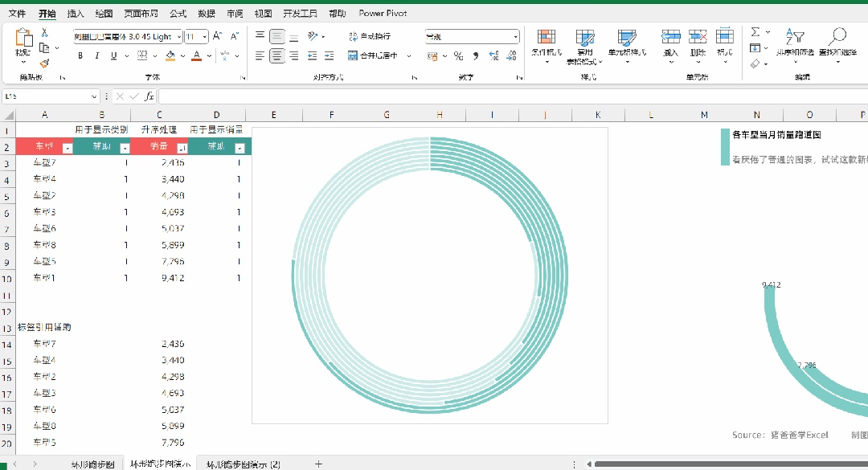Add a new sheet with plus button
This screenshot has height=470, width=868.
[x=318, y=464]
